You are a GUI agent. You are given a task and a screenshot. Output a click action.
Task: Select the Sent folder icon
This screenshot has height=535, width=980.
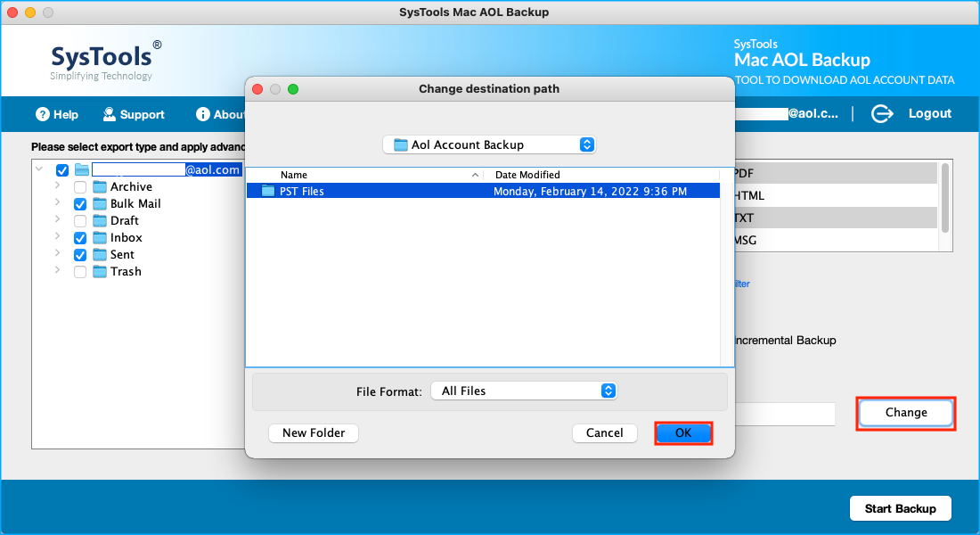(100, 254)
